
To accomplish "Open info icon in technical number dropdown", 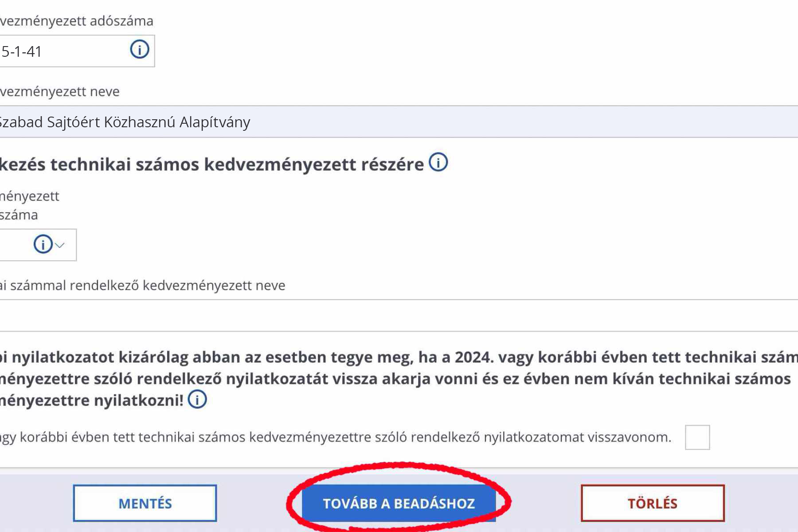I will 43,244.
